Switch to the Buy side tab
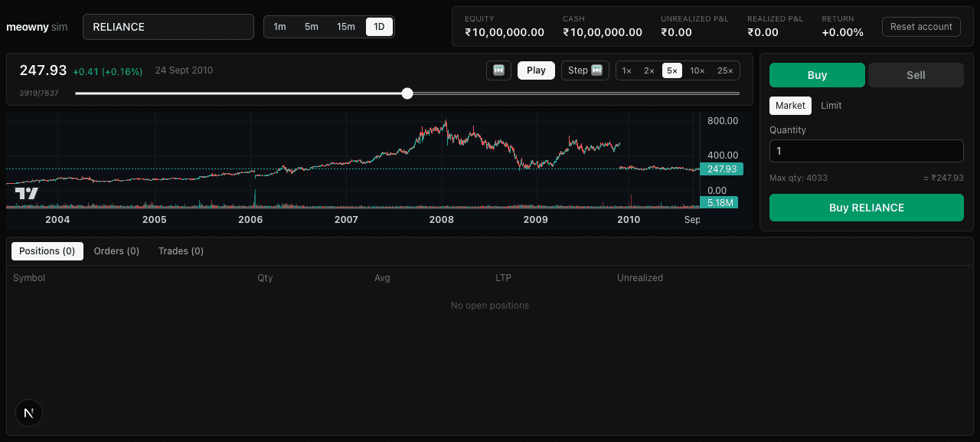 coord(817,75)
